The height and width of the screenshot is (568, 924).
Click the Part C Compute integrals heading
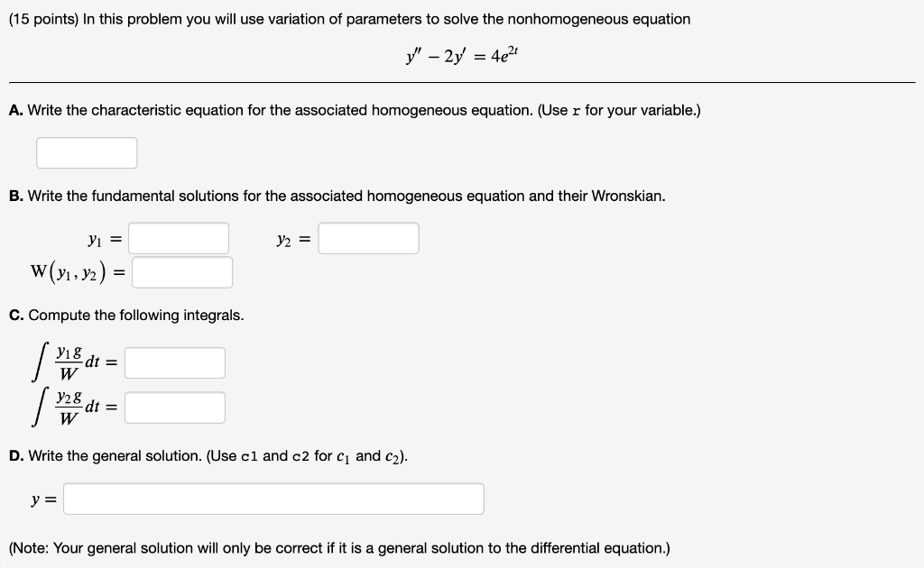tap(126, 315)
